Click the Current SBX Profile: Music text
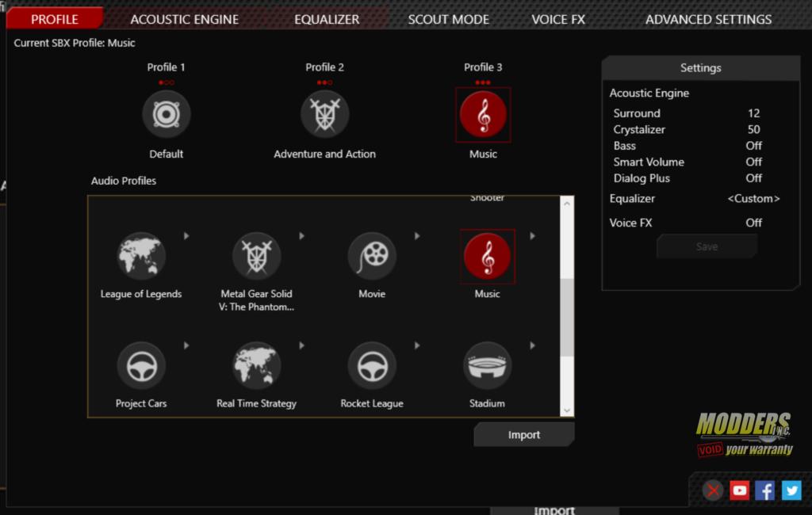The height and width of the screenshot is (515, 812). point(75,43)
